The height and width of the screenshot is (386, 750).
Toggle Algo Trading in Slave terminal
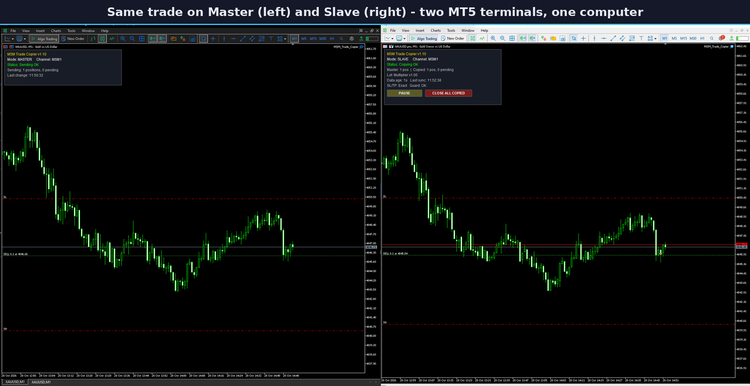click(424, 38)
